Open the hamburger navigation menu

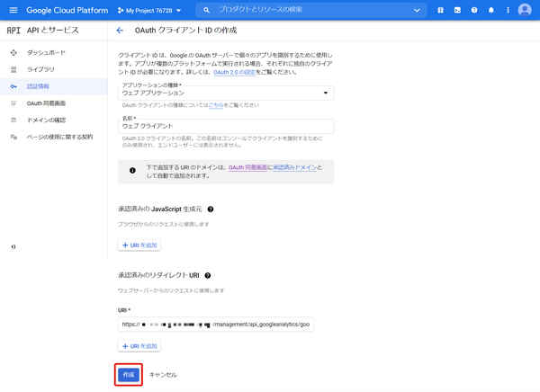(13, 10)
